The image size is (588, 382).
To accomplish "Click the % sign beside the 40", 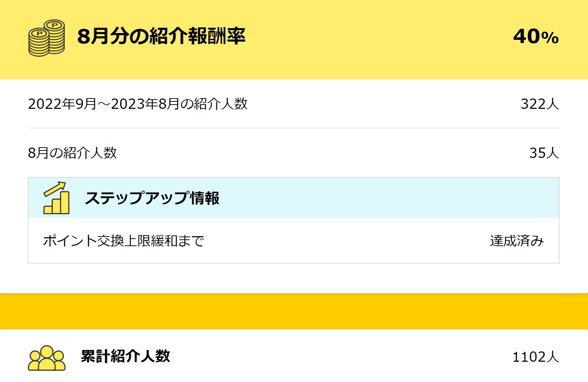I will tap(550, 38).
